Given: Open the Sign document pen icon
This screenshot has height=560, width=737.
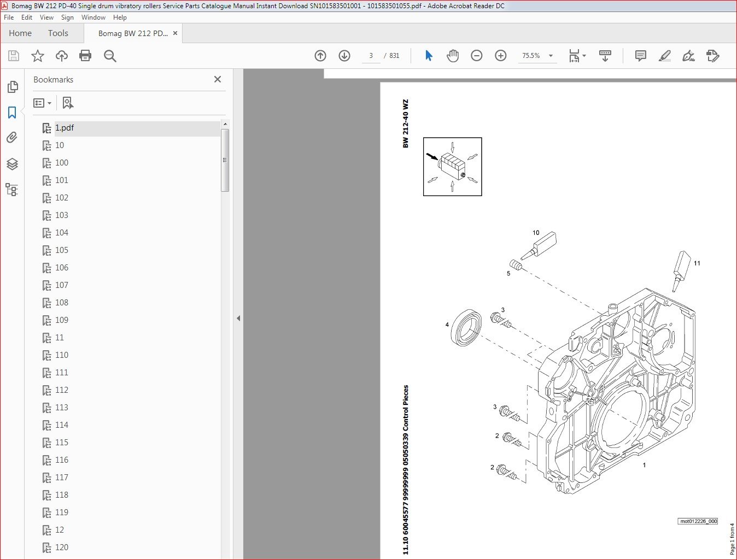Looking at the screenshot, I should [x=689, y=56].
